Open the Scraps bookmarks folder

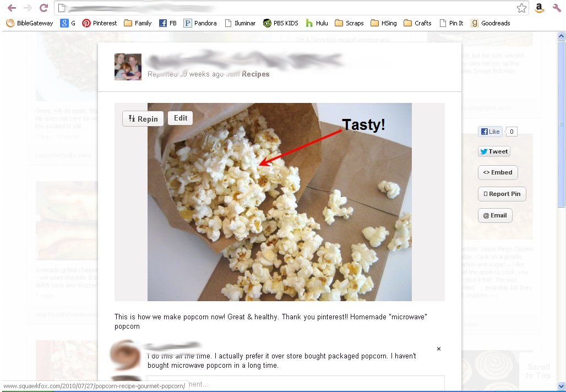coord(349,23)
